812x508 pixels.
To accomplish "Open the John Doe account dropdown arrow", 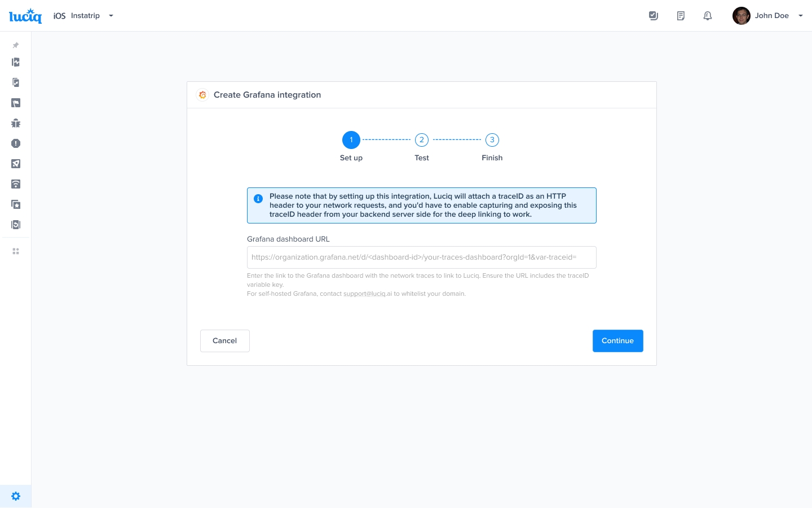I will point(800,16).
